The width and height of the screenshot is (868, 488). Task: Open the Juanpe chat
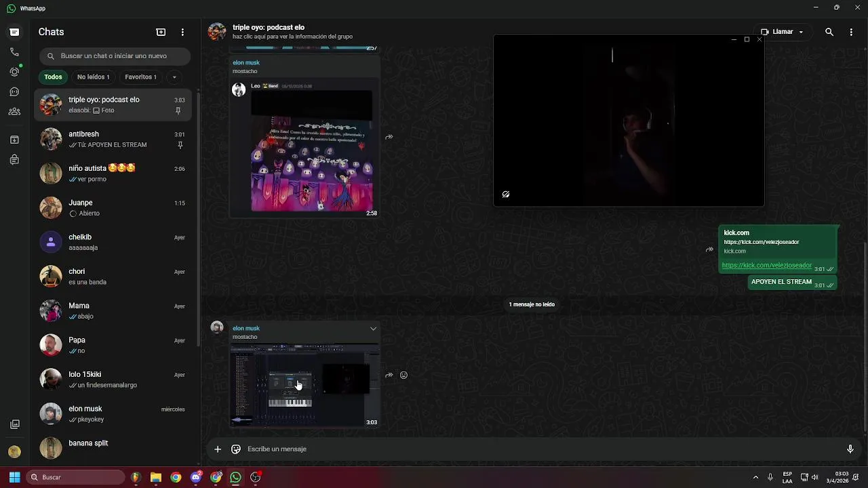(113, 207)
